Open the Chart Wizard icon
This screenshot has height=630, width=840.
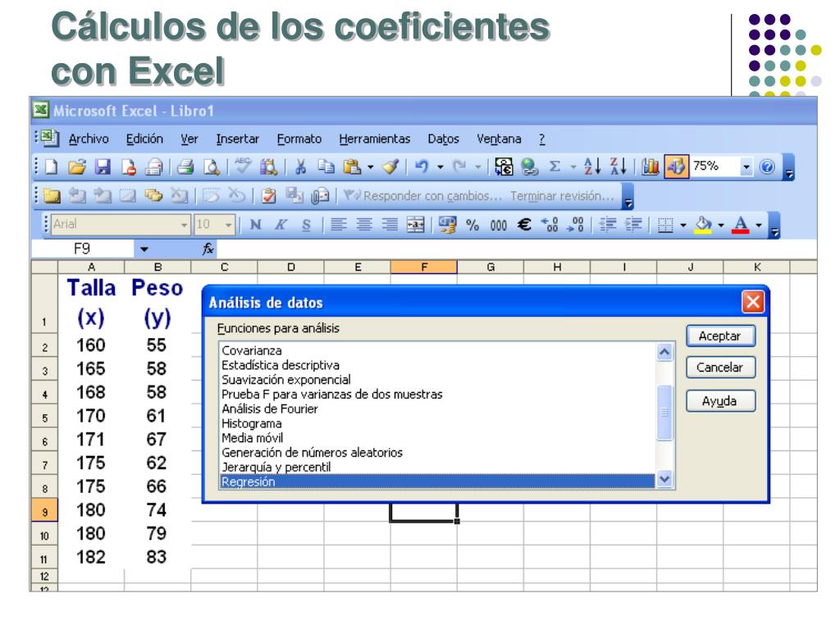coord(650,167)
